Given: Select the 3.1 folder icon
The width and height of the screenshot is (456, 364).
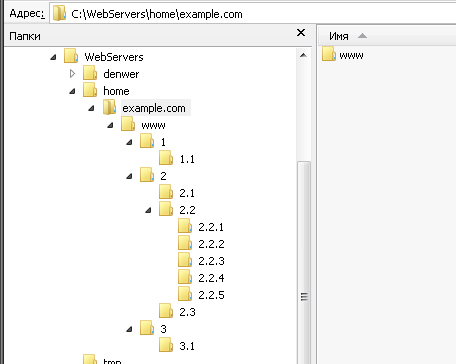Looking at the screenshot, I should (166, 345).
